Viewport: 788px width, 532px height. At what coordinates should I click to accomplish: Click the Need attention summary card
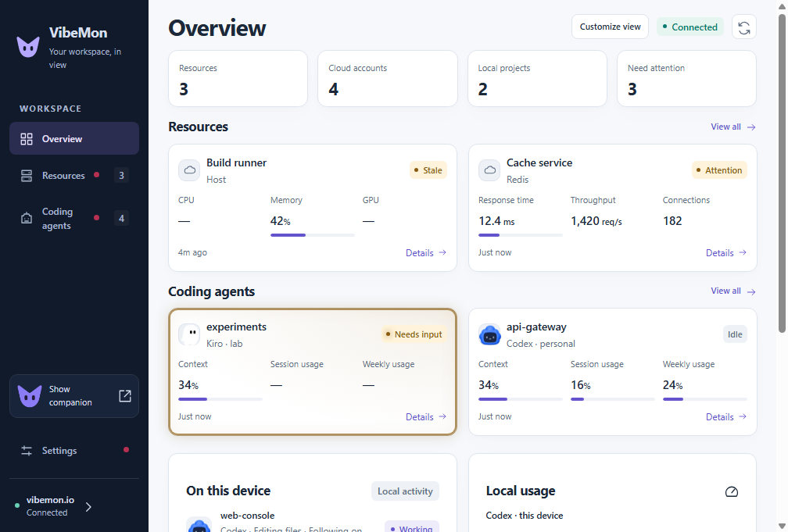tap(686, 78)
